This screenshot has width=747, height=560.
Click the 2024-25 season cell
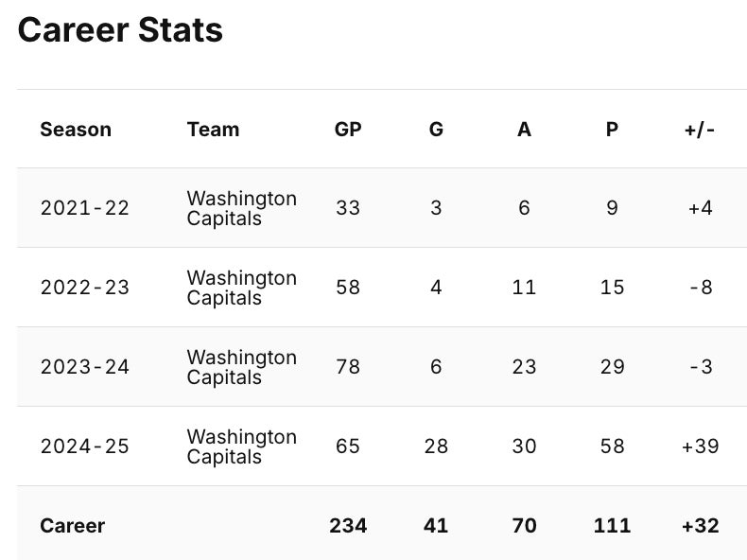pos(85,446)
